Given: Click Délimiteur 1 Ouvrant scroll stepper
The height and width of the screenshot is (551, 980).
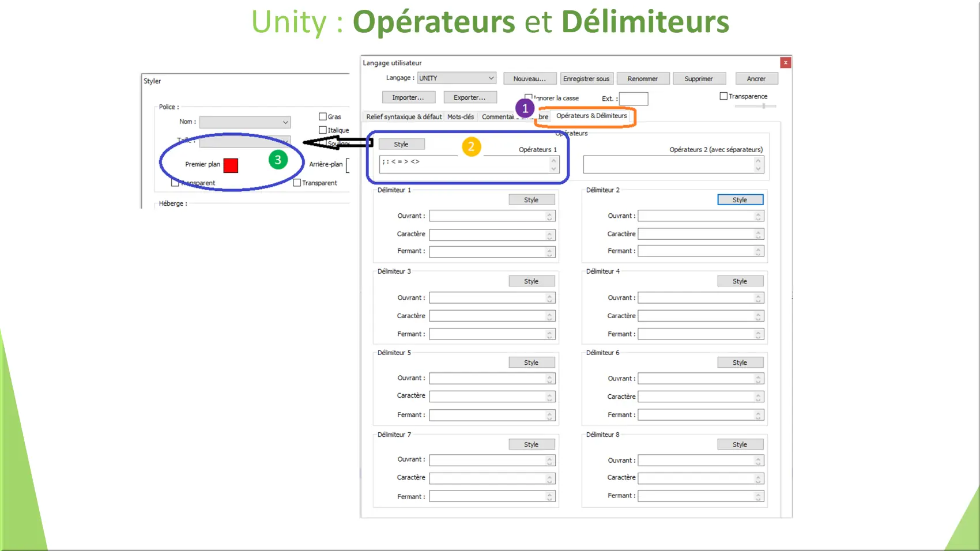Looking at the screenshot, I should point(550,216).
